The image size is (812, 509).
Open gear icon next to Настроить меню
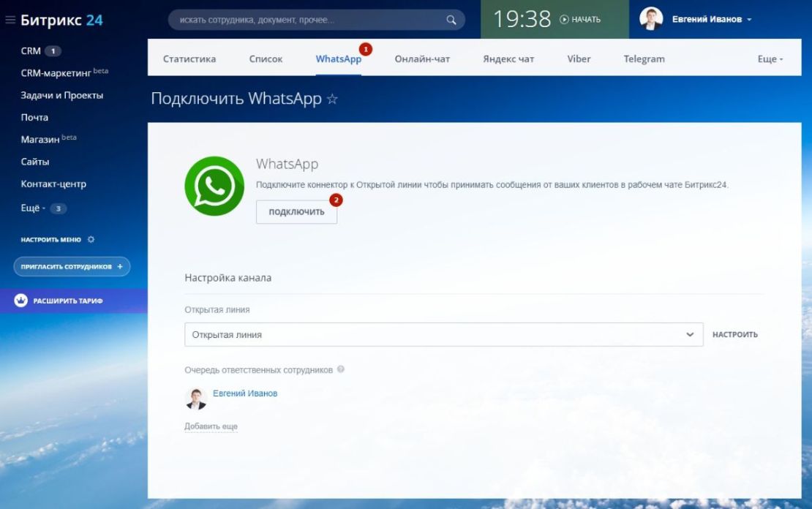tap(91, 239)
